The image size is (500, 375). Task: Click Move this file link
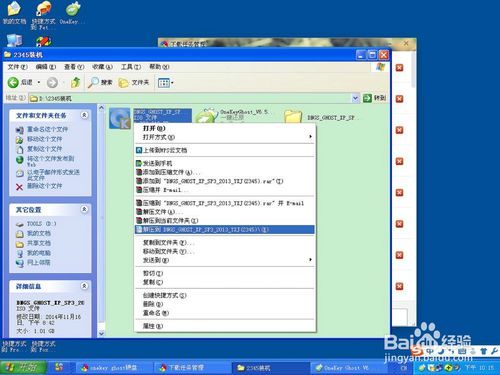(44, 139)
